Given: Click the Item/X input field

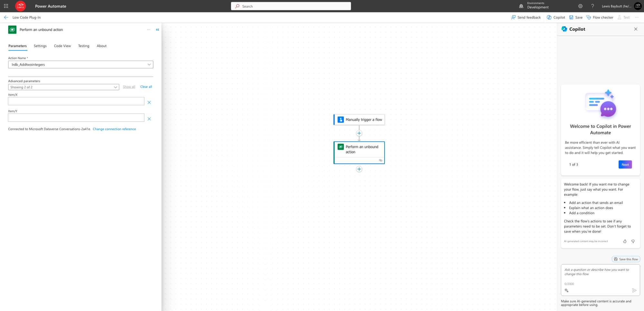Looking at the screenshot, I should pyautogui.click(x=76, y=101).
